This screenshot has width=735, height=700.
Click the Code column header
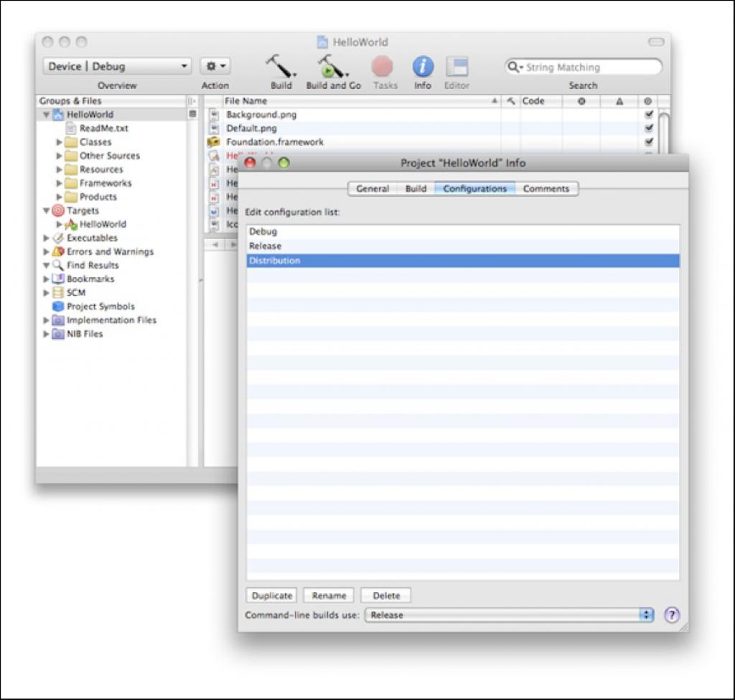[540, 101]
